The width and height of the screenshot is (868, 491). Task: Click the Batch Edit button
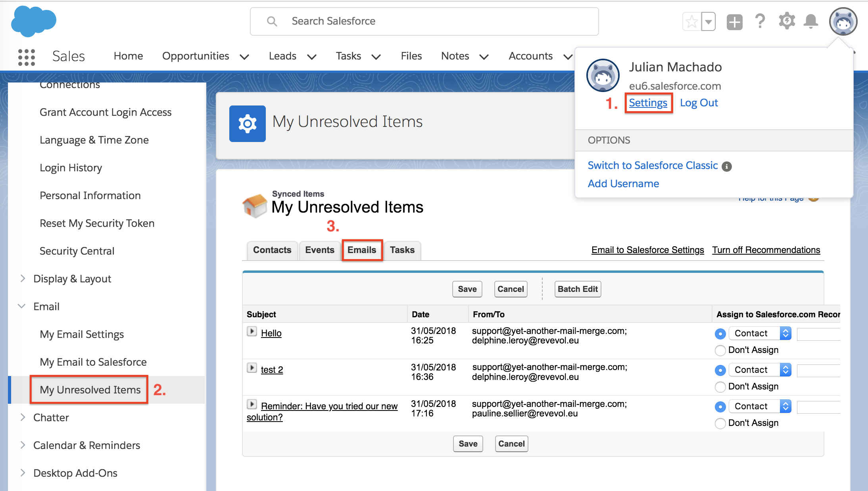pos(578,289)
